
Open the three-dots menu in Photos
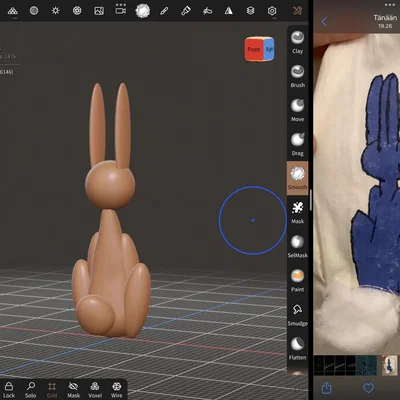pos(389,5)
